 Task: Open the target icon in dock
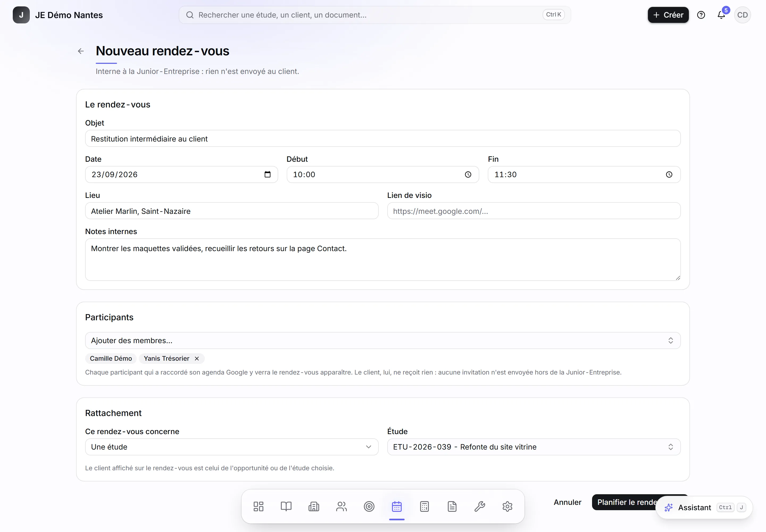pyautogui.click(x=369, y=507)
